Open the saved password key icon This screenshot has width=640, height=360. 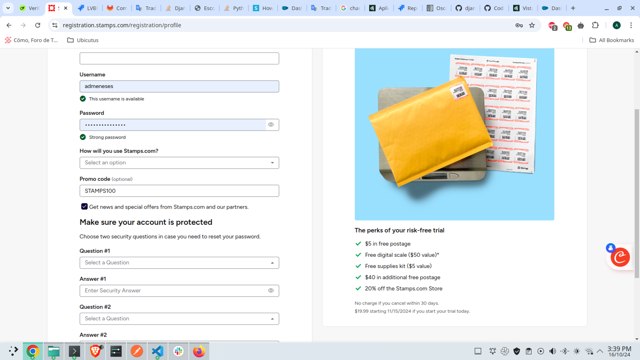pyautogui.click(x=519, y=25)
